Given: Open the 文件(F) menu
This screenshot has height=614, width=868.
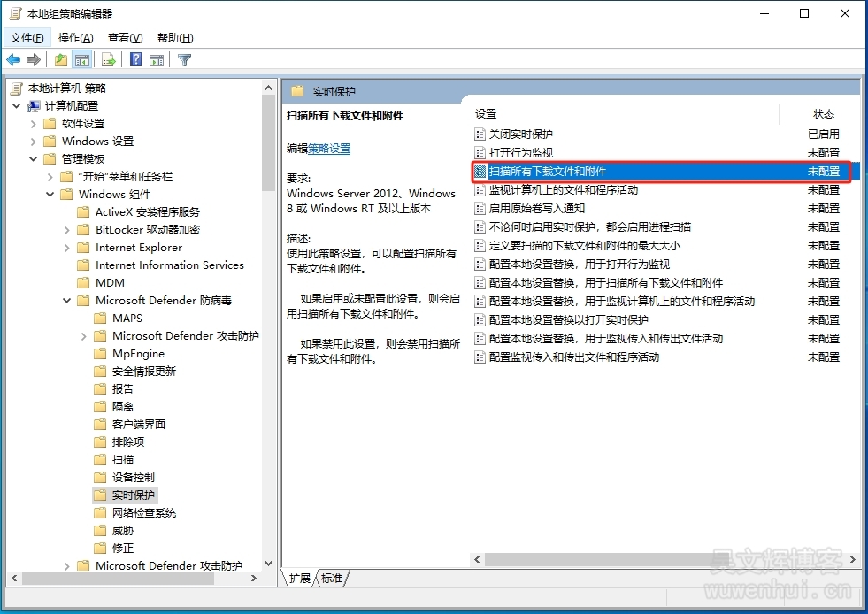Looking at the screenshot, I should (27, 38).
